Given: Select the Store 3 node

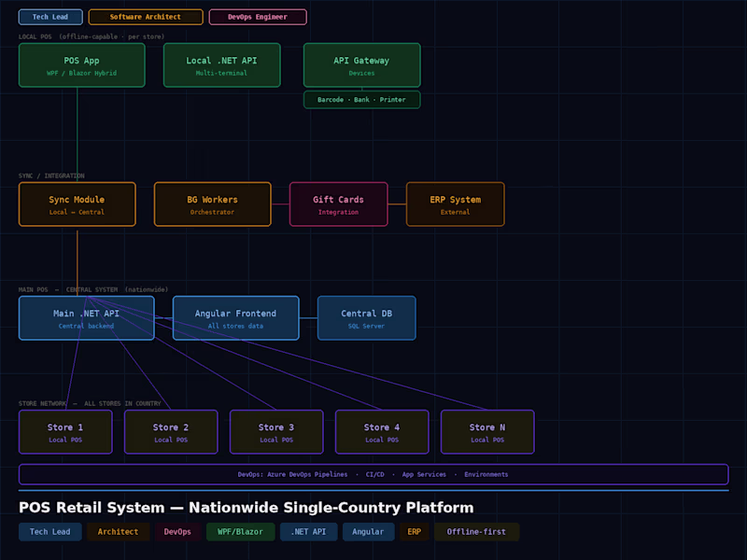Looking at the screenshot, I should point(276,432).
